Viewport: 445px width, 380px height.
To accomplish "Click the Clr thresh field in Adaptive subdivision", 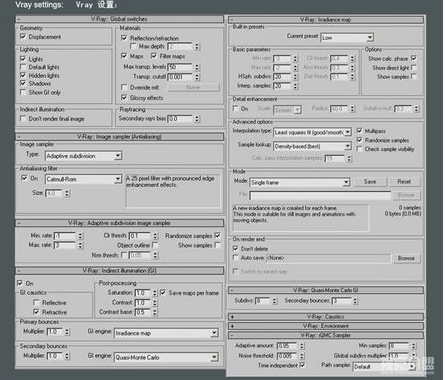I will [x=140, y=236].
